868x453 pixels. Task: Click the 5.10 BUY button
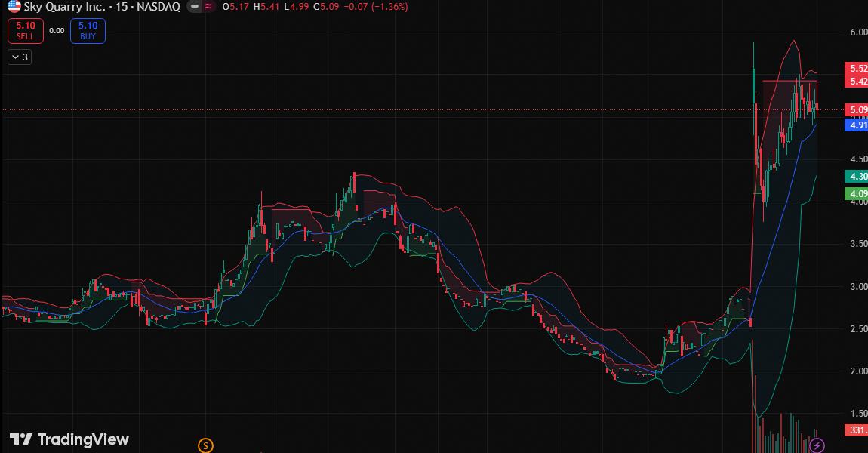point(88,30)
